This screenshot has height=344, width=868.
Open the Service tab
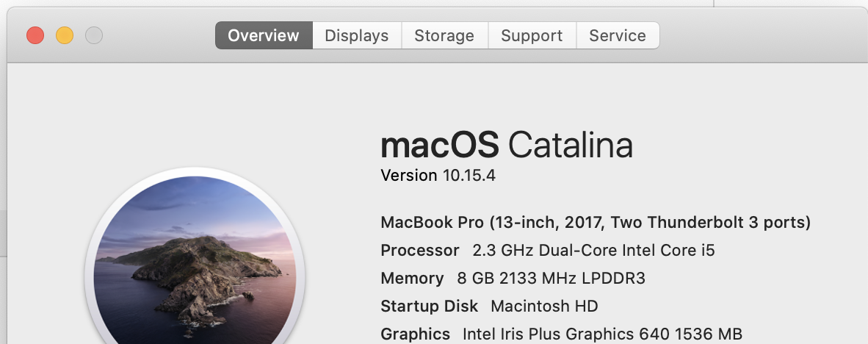[x=618, y=35]
